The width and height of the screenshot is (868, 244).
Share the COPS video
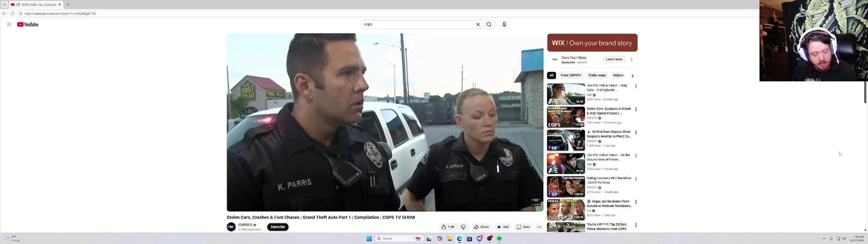tap(481, 227)
